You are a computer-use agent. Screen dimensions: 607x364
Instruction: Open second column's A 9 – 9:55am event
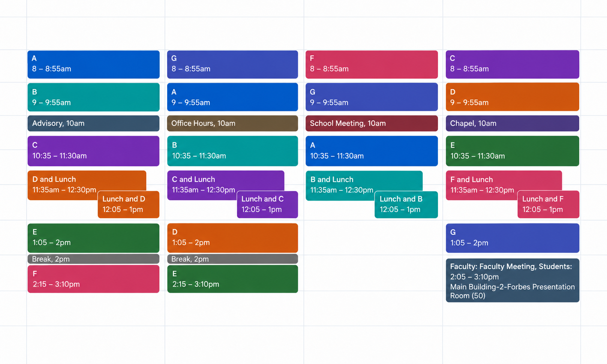coord(232,97)
